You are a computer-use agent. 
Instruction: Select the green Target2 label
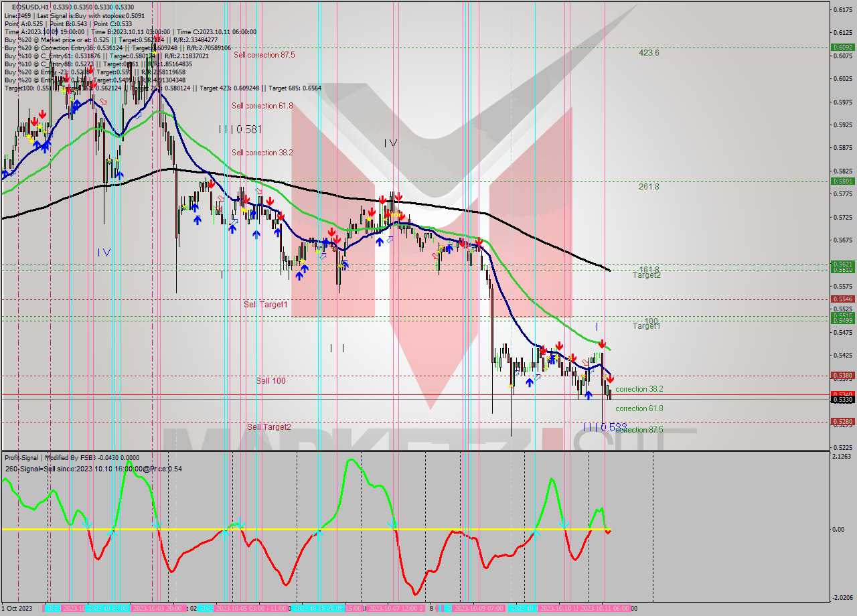[x=647, y=275]
